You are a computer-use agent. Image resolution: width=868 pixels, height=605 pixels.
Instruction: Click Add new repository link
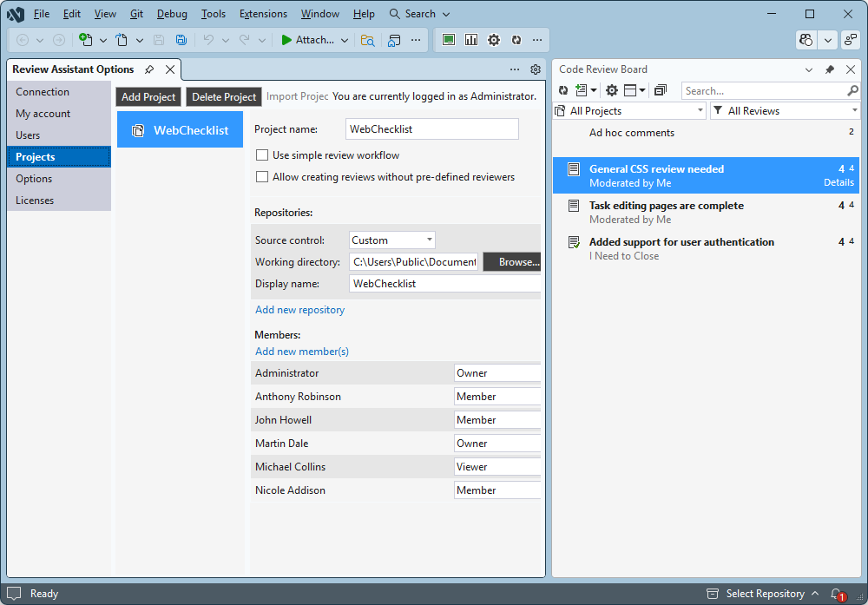coord(299,310)
